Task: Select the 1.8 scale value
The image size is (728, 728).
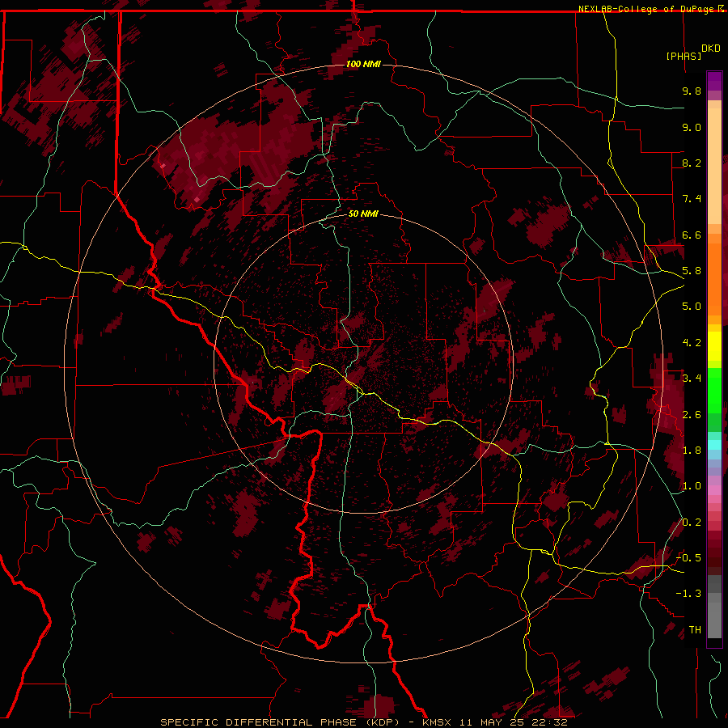Action: (x=692, y=451)
